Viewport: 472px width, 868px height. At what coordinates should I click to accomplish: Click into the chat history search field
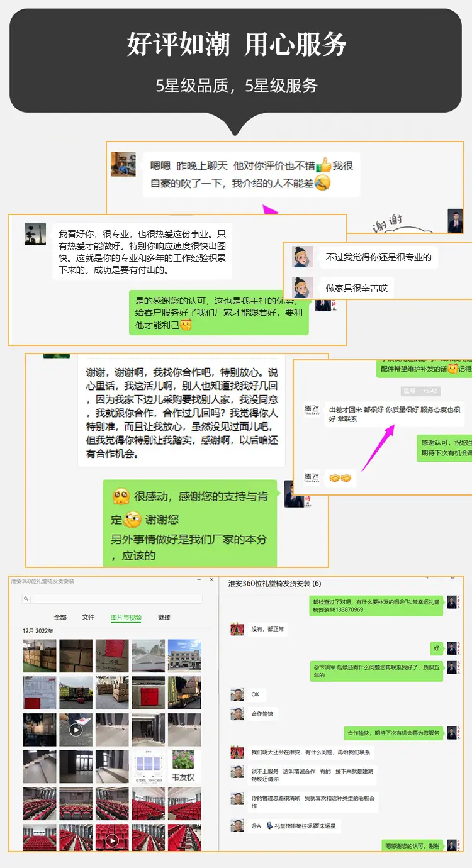[x=113, y=599]
